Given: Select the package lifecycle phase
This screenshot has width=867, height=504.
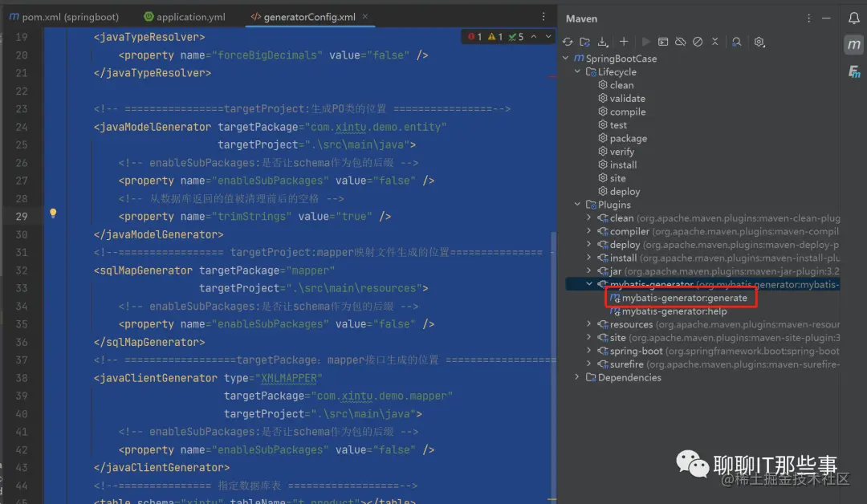Looking at the screenshot, I should [x=623, y=138].
